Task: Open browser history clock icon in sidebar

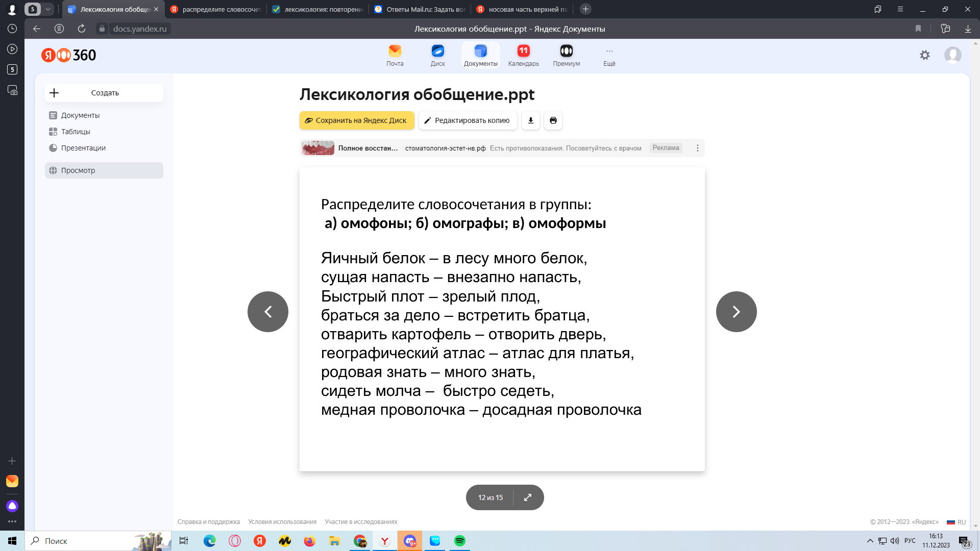Action: tap(12, 29)
